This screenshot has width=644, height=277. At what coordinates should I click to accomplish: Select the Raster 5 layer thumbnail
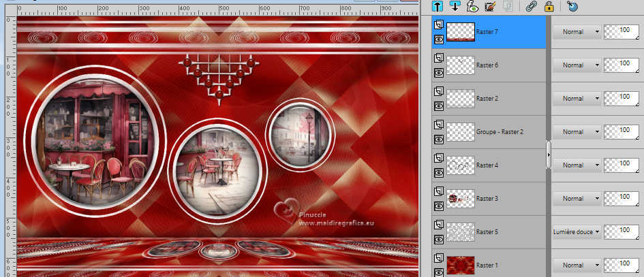pos(461,232)
